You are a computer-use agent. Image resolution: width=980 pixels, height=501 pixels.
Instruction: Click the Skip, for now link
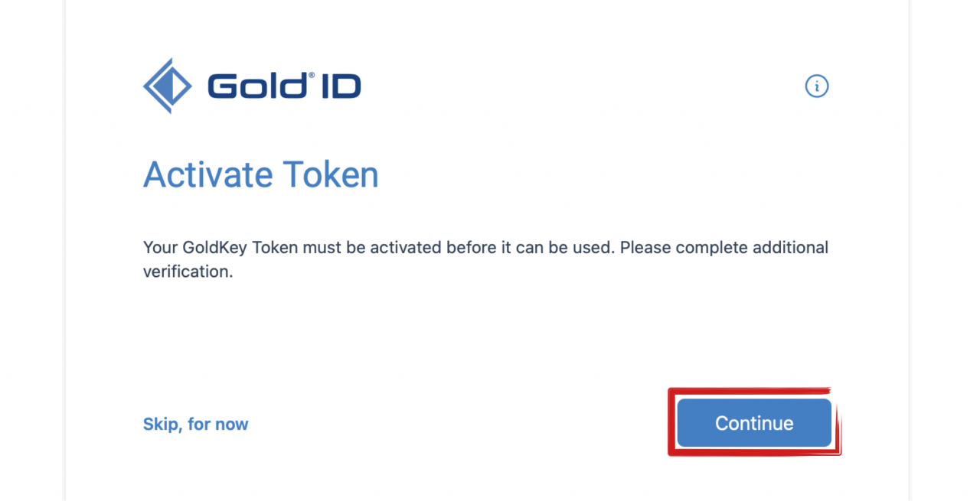[195, 424]
